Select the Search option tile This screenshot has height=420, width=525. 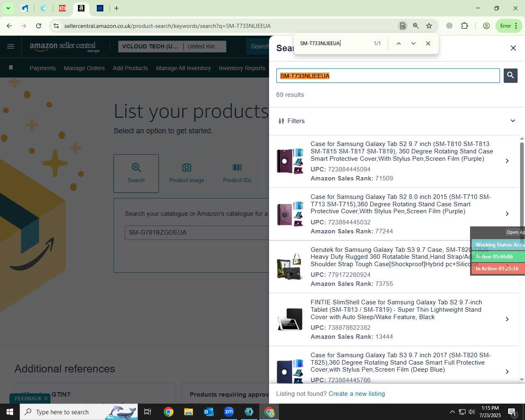[x=136, y=173]
